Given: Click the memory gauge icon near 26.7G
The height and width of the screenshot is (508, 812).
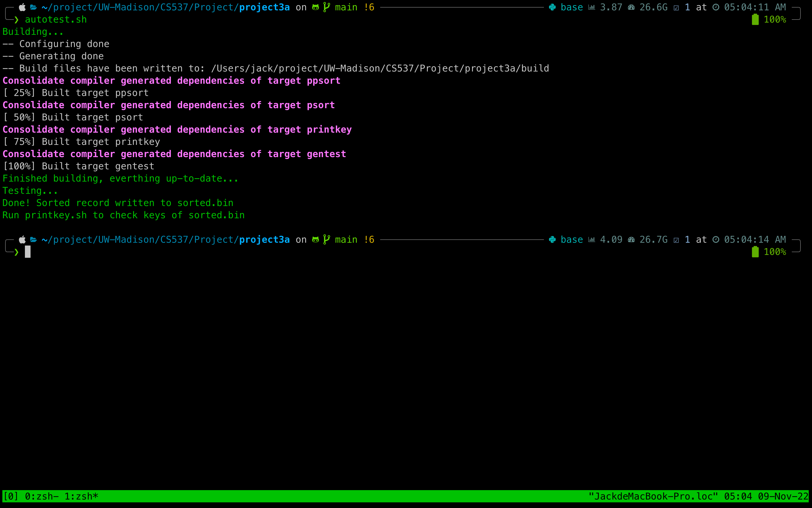Looking at the screenshot, I should tap(631, 240).
